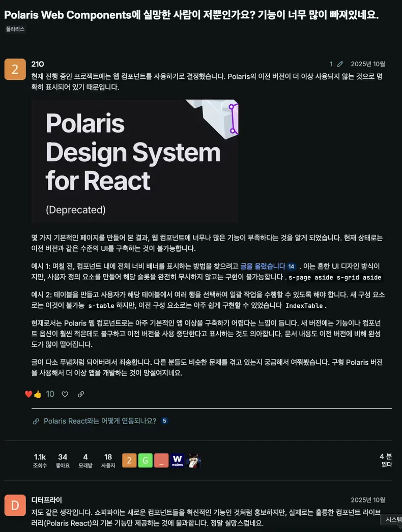Open 'W waters' participant avatar
402x532 pixels.
tap(177, 460)
